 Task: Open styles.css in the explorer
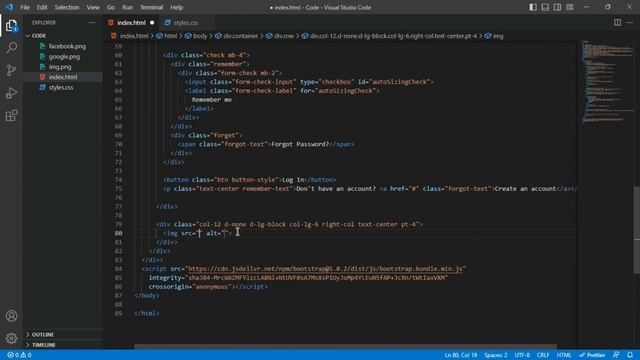61,87
